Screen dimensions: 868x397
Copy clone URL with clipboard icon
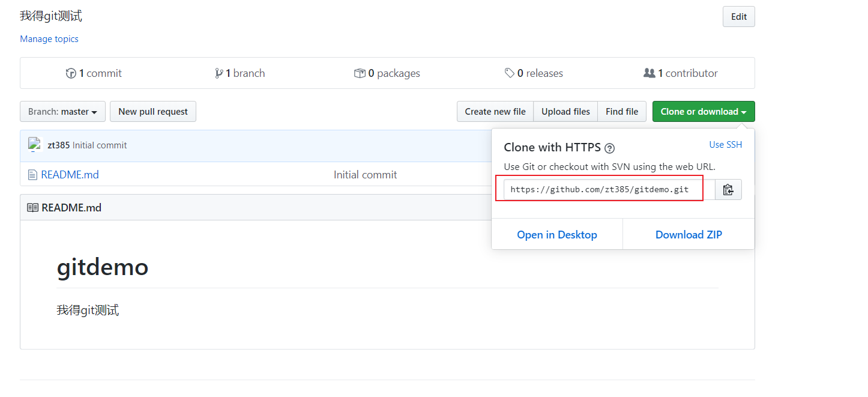[x=728, y=190]
